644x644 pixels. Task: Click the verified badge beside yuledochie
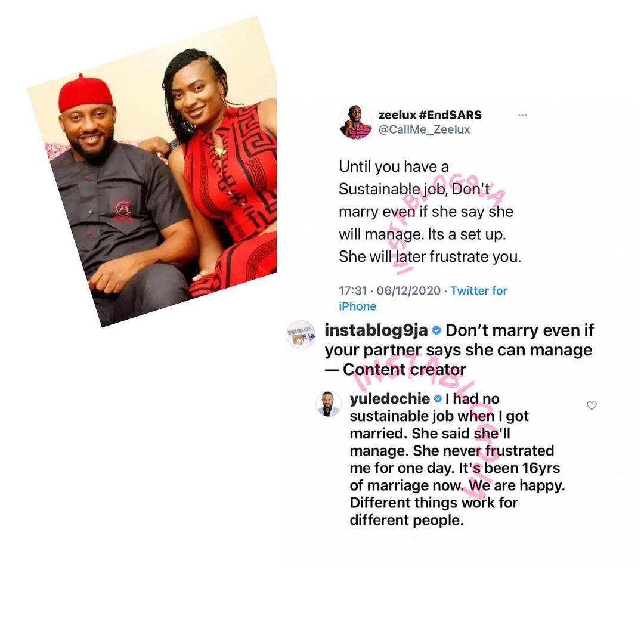pyautogui.click(x=438, y=398)
